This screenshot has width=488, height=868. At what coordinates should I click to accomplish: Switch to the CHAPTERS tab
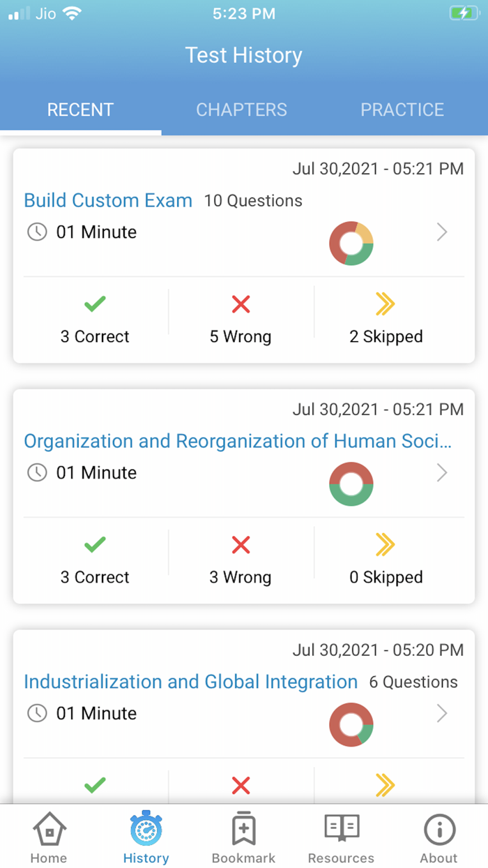point(241,110)
